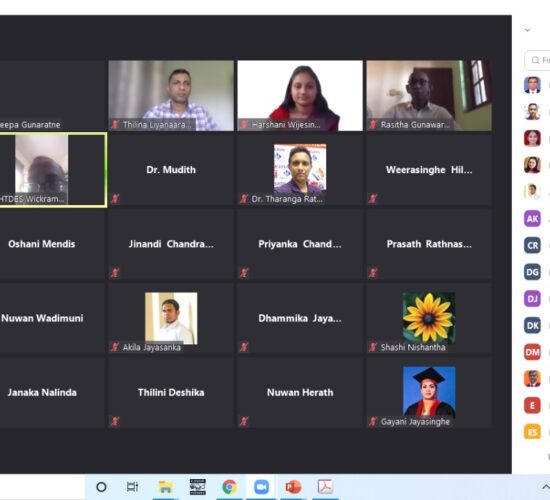Open File Explorer from the taskbar
Viewport: 550px width, 500px height.
pos(165,487)
